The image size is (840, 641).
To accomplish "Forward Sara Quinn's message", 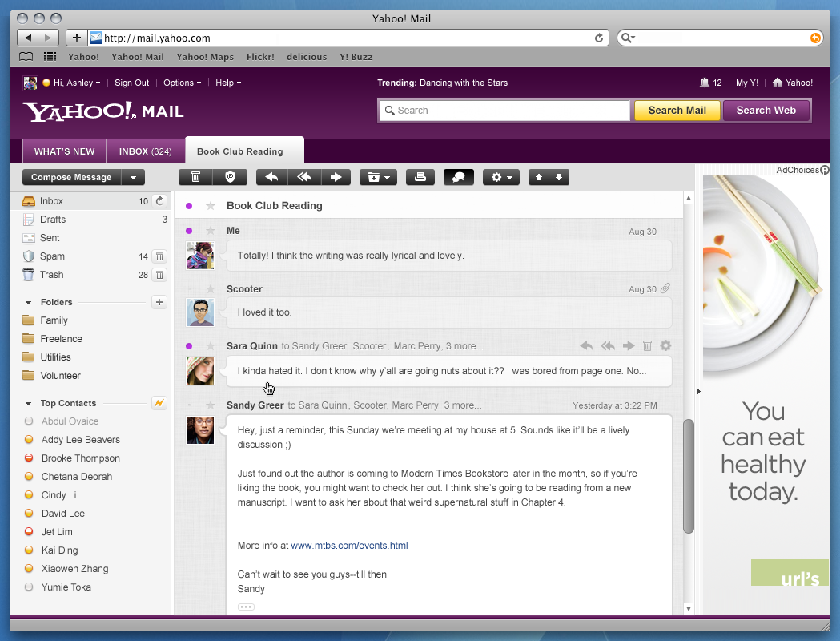I will coord(629,345).
